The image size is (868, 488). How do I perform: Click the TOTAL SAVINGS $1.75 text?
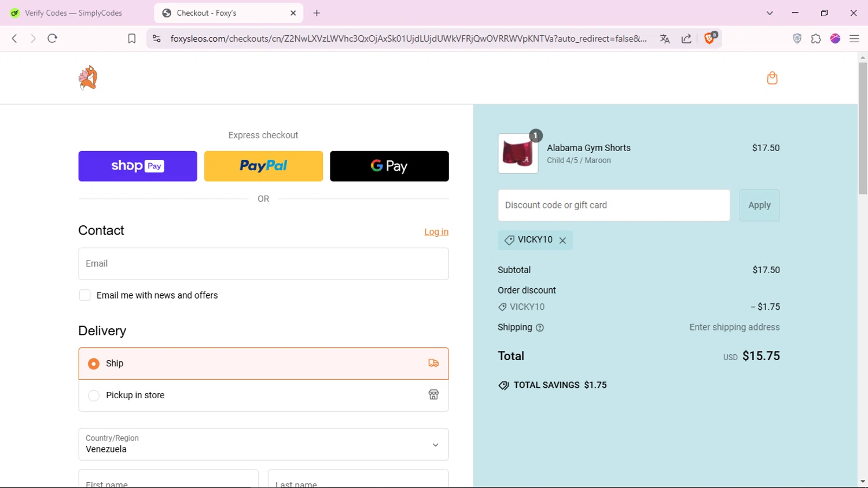pyautogui.click(x=560, y=385)
